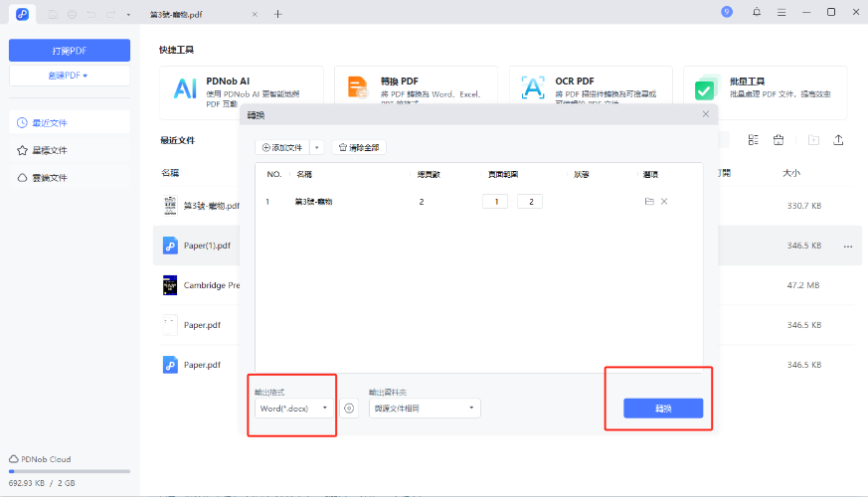Open the output folder icon for 第3號 row
This screenshot has height=497, width=868.
click(x=649, y=202)
